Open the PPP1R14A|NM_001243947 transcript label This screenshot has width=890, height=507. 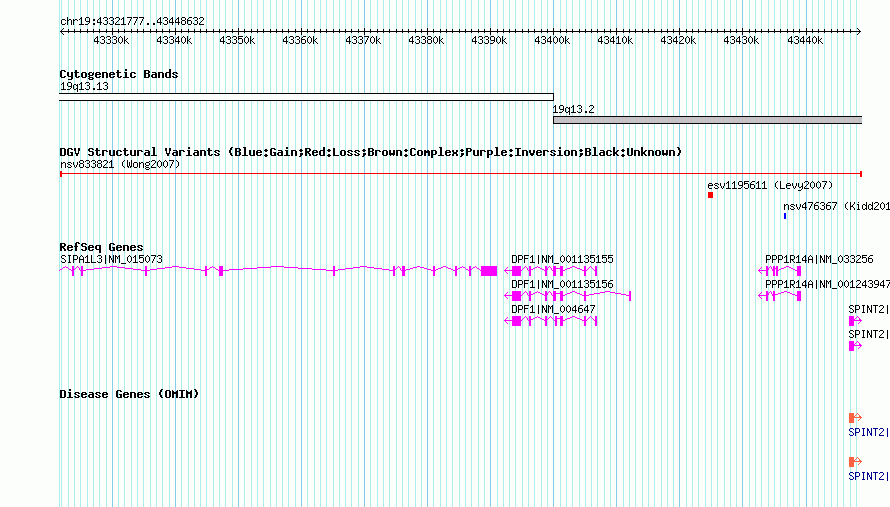point(827,284)
